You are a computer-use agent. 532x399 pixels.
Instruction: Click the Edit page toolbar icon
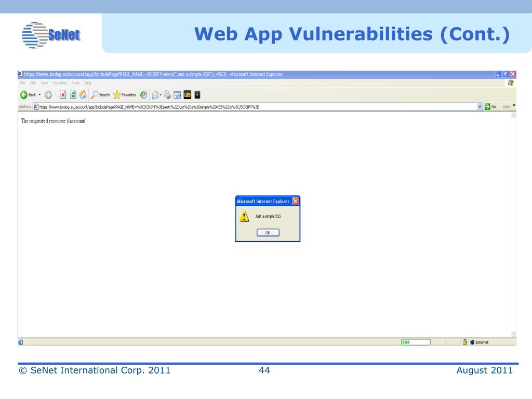tap(177, 95)
